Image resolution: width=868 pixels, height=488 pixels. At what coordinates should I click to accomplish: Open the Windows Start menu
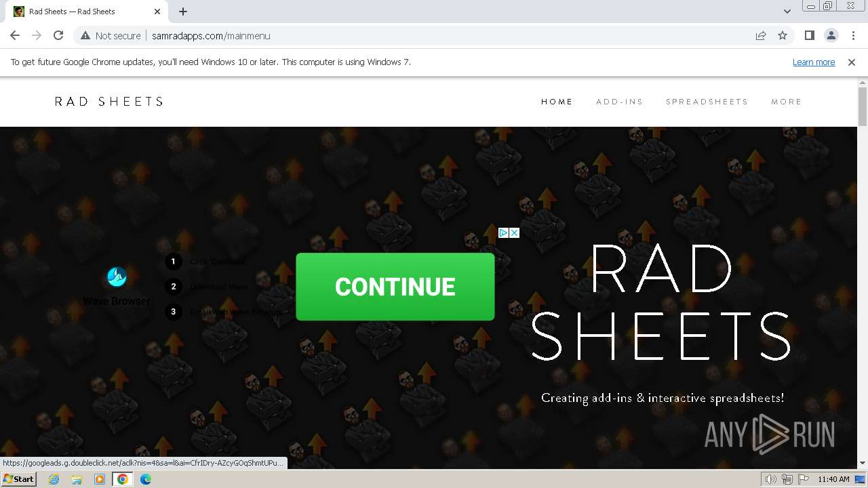18,479
